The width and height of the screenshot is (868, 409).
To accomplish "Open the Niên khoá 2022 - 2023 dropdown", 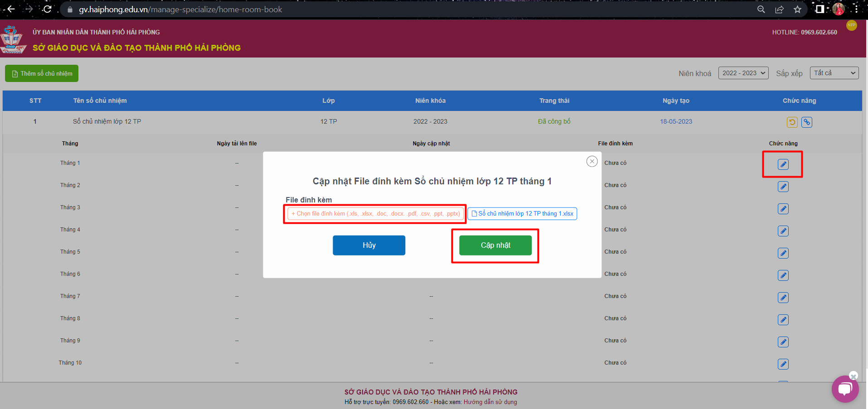I will coord(743,73).
